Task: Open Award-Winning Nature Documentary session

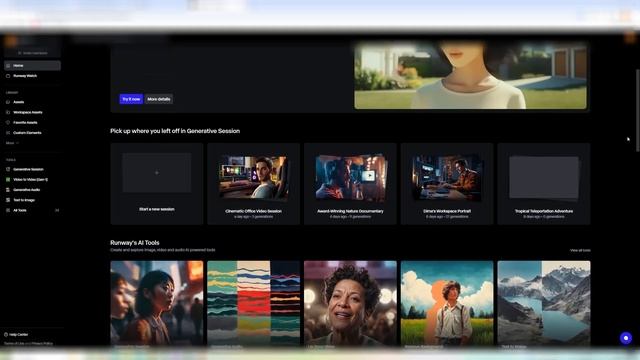Action: [x=350, y=184]
